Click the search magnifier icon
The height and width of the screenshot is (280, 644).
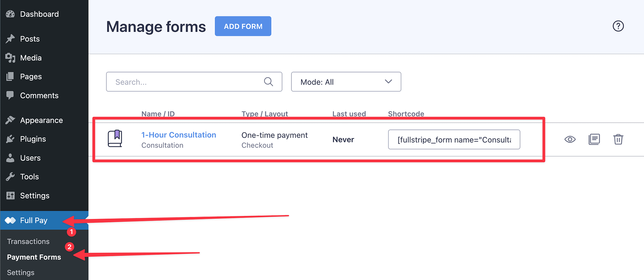(268, 82)
